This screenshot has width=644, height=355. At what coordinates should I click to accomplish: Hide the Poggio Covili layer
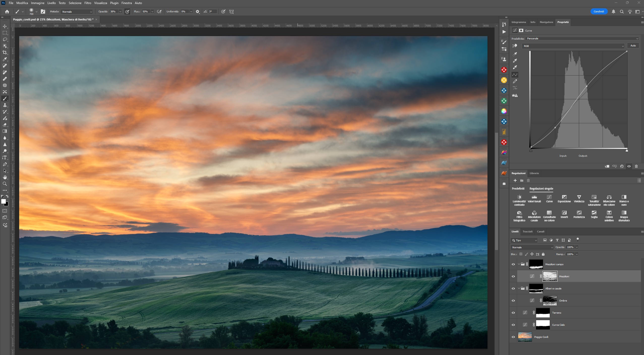[x=513, y=337]
